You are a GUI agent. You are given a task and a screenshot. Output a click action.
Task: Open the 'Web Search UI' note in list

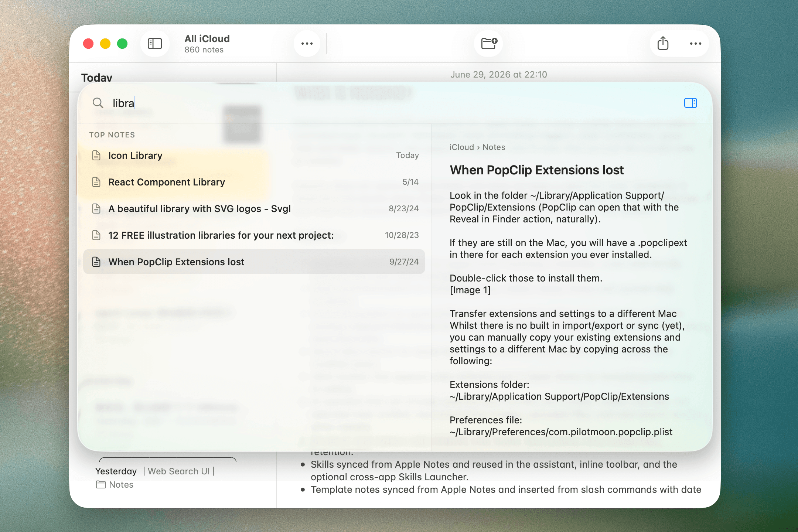click(179, 471)
